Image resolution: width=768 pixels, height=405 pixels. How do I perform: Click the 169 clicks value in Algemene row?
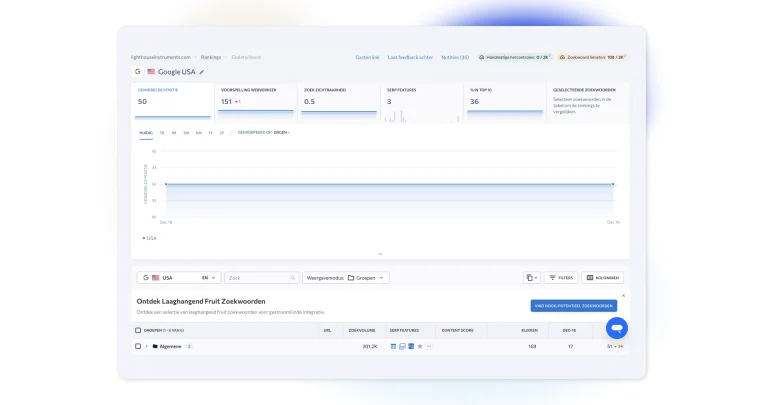532,346
